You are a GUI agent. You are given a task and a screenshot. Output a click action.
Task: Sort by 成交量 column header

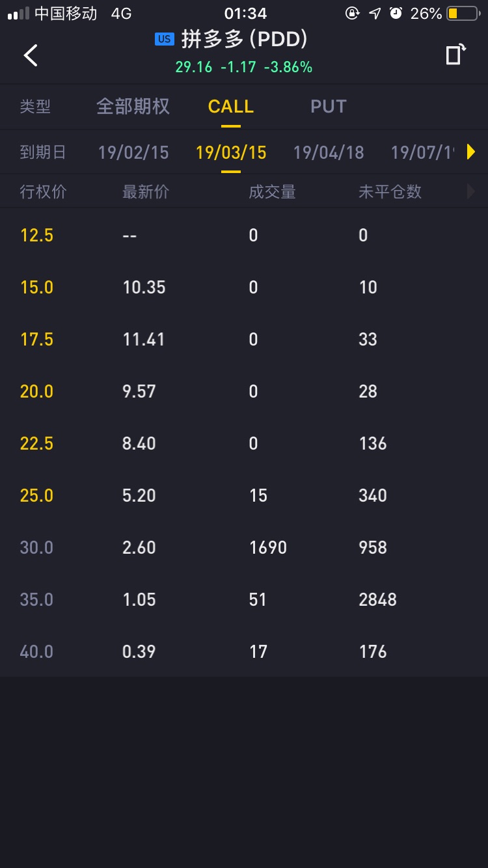(x=272, y=191)
